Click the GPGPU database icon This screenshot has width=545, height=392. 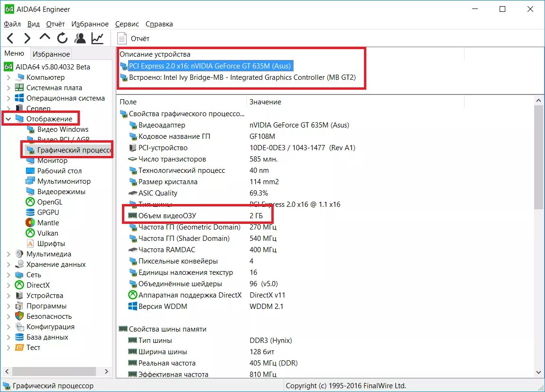tap(30, 212)
